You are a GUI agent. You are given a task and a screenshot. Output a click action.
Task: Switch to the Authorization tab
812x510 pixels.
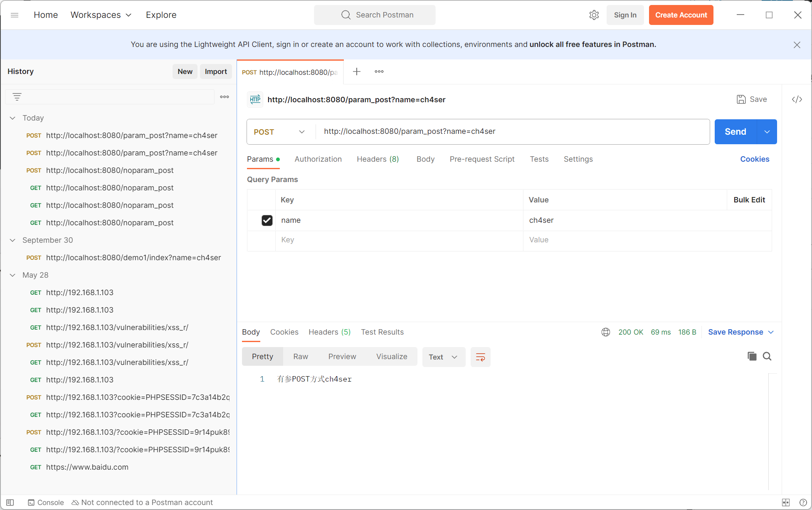pos(318,159)
